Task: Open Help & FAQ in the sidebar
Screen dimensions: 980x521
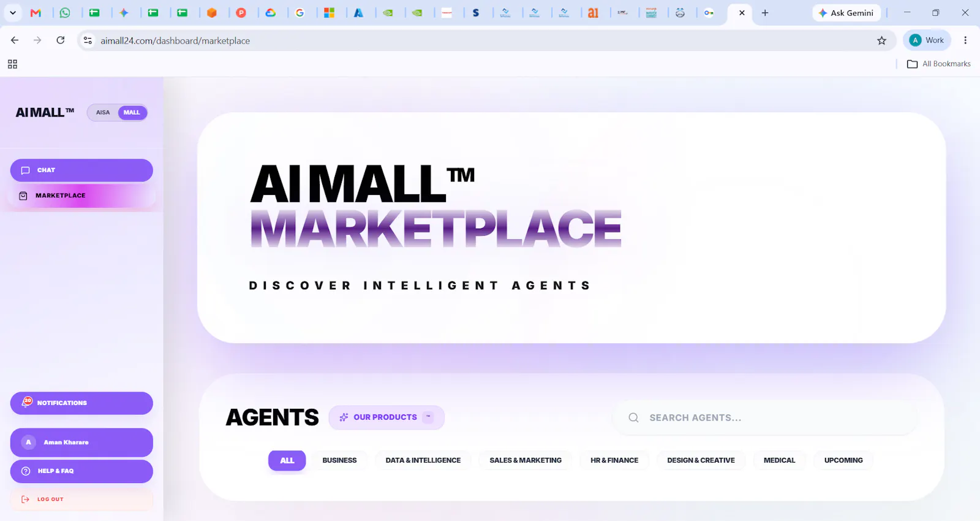Action: (x=81, y=471)
